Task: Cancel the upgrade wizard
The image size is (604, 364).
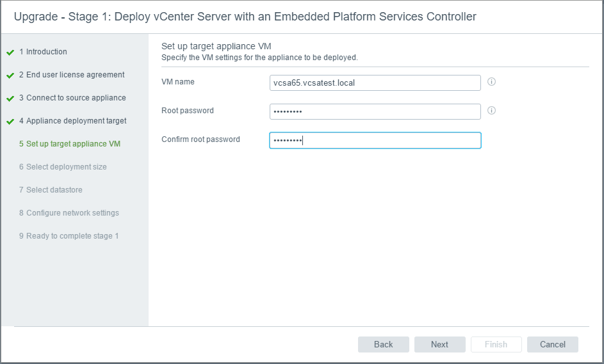Action: (x=552, y=344)
